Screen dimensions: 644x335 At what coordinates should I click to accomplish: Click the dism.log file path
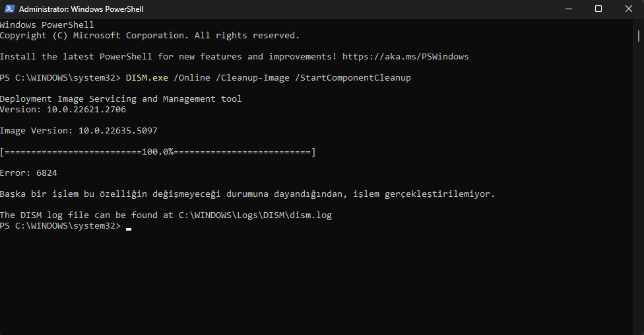[255, 215]
